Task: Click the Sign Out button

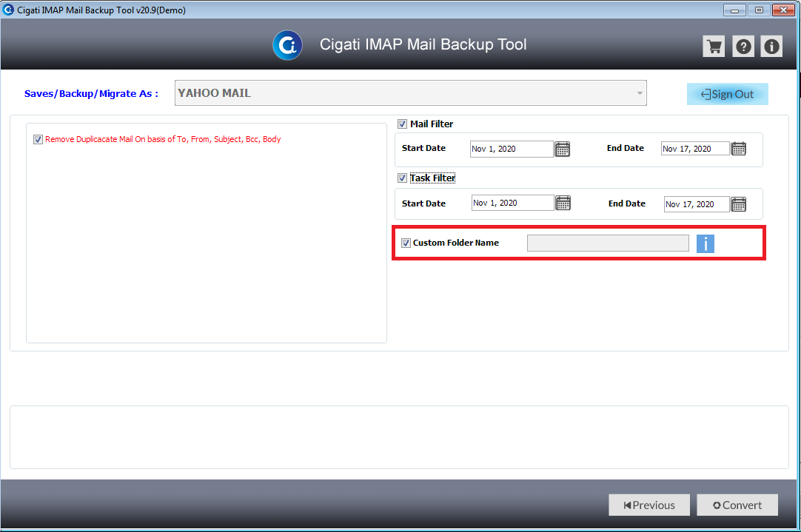Action: pyautogui.click(x=728, y=94)
